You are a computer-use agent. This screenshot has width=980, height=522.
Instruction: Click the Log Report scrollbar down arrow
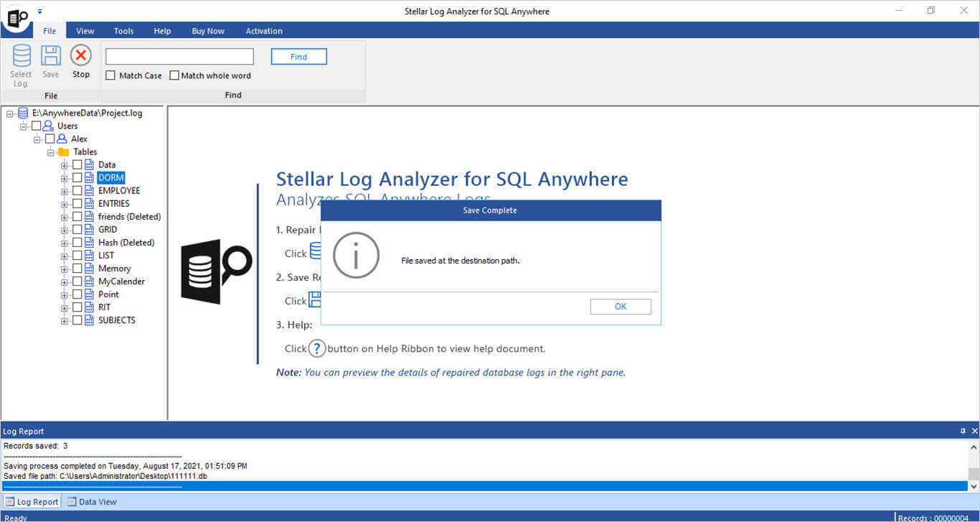(974, 486)
